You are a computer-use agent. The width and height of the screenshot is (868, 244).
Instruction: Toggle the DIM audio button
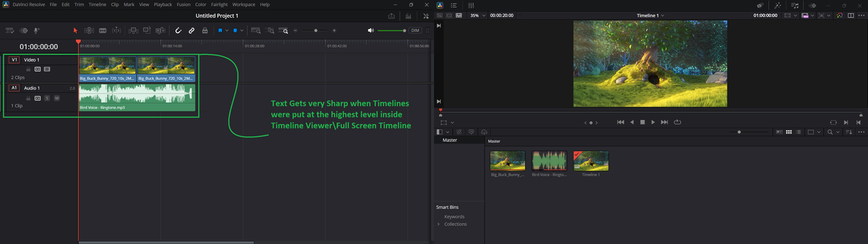(415, 30)
